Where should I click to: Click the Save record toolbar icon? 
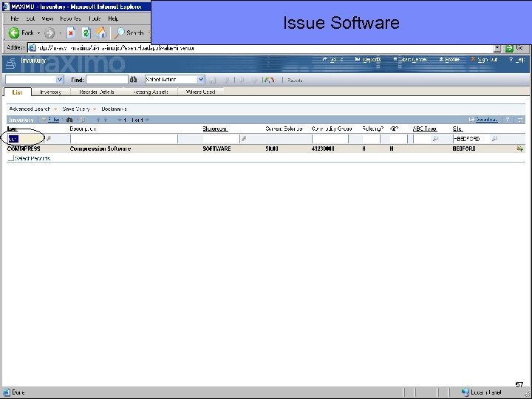[x=213, y=80]
